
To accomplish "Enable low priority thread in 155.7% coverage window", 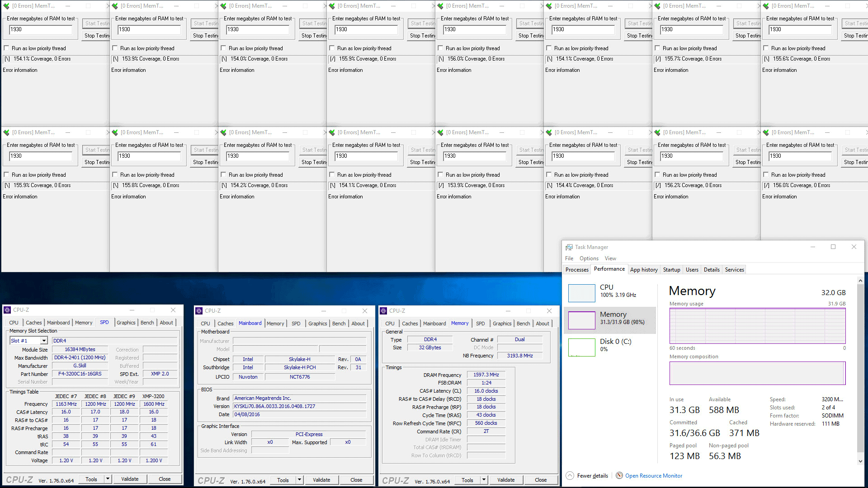I will (657, 48).
